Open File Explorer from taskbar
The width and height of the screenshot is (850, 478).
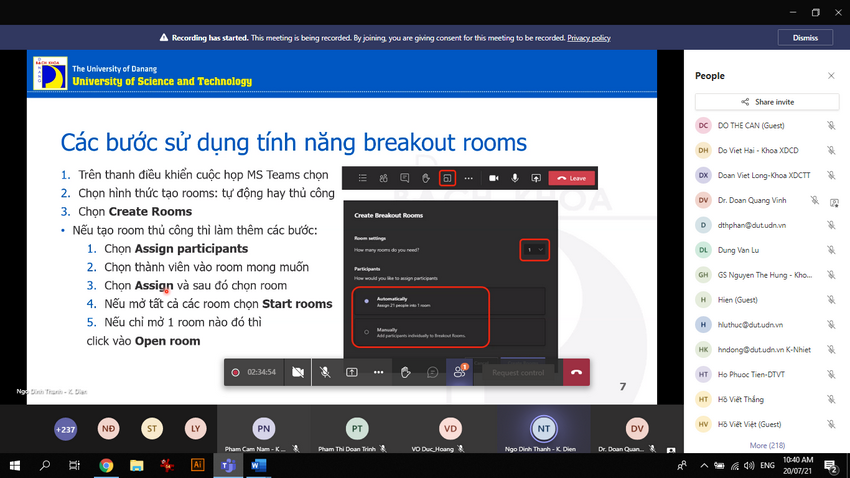[x=137, y=466]
